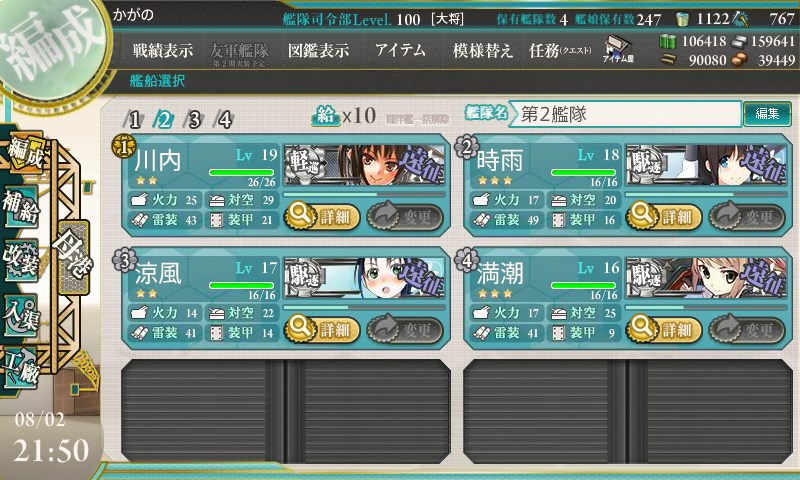Open the アイテム屋 shop icon
The image size is (800, 480).
coord(617,49)
